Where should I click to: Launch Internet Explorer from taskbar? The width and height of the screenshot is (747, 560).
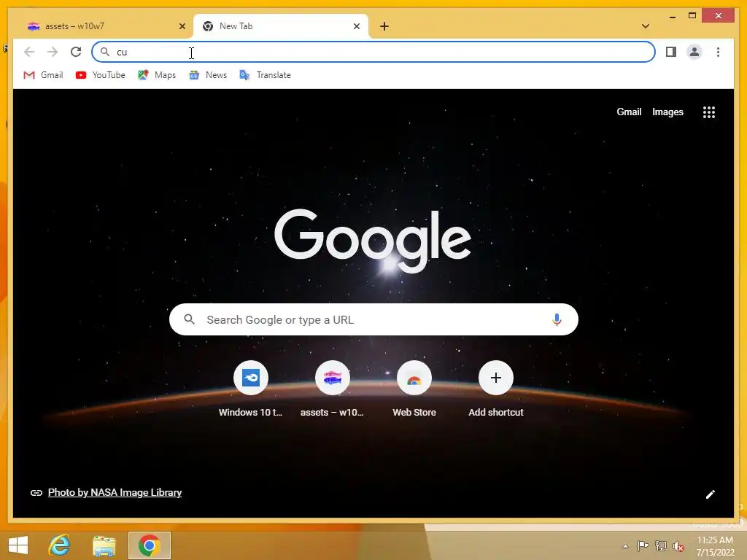tap(60, 545)
